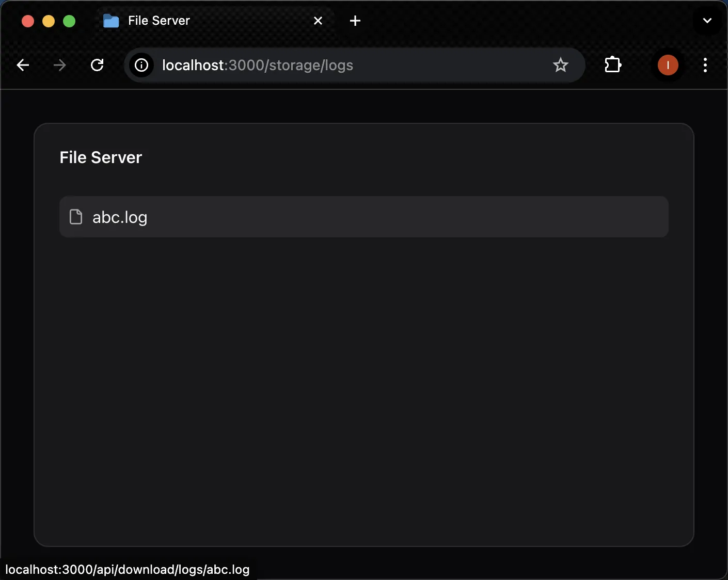The height and width of the screenshot is (580, 728).
Task: Open the three-dot Chrome menu
Action: pyautogui.click(x=705, y=65)
